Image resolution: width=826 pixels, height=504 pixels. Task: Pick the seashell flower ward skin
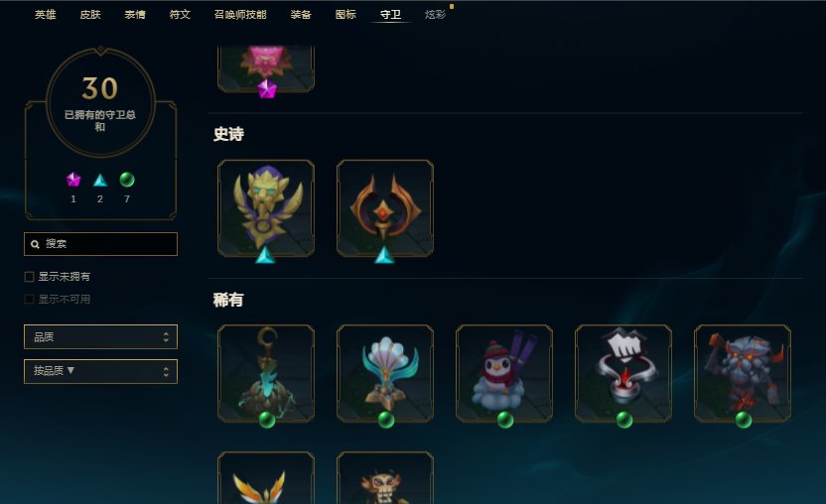[x=385, y=373]
